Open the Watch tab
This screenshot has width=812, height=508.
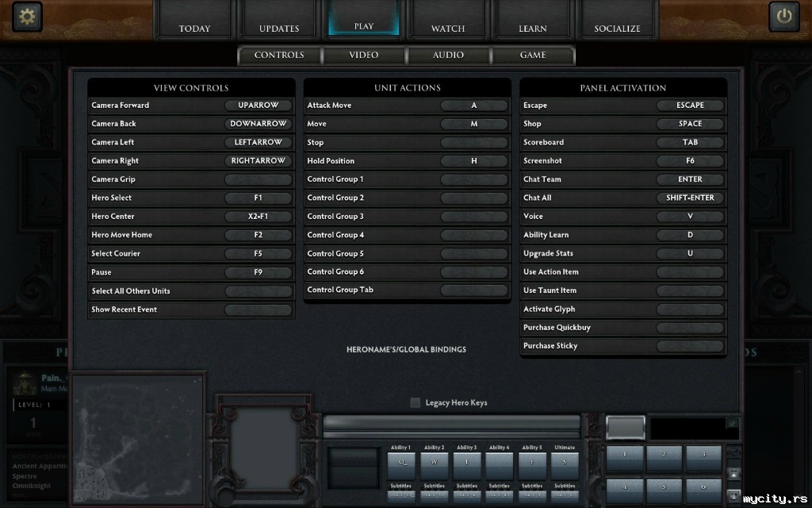pos(448,21)
